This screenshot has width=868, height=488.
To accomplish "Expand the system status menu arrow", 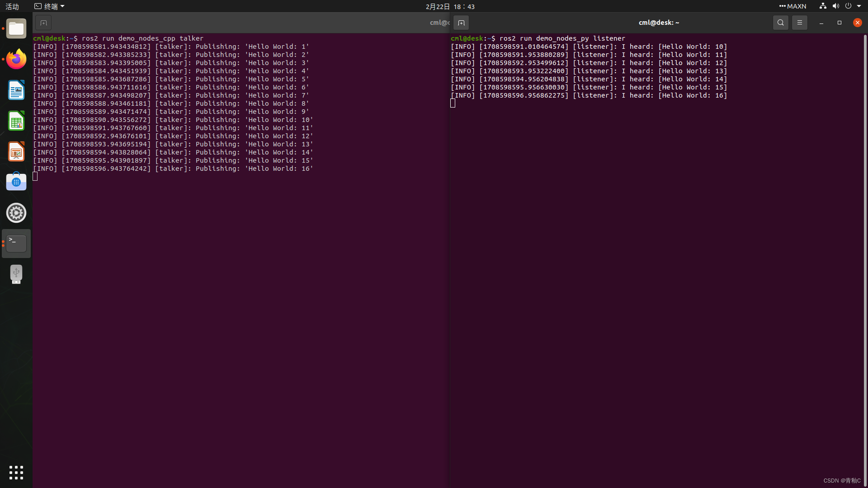I will click(x=859, y=6).
